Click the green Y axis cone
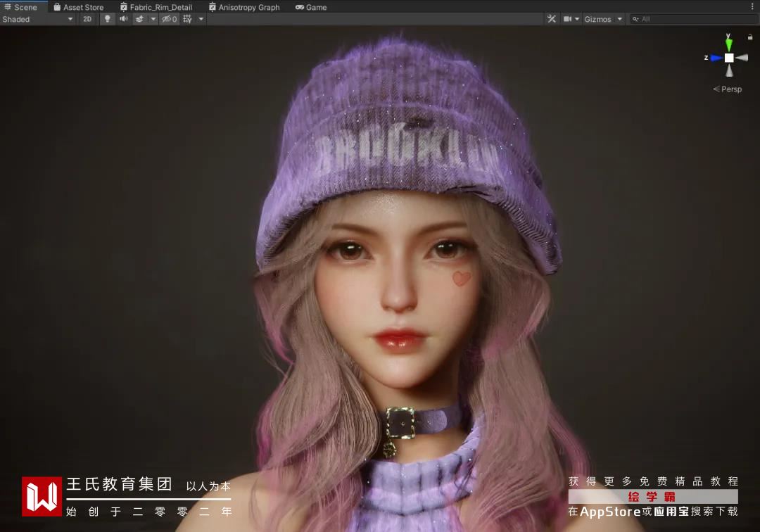760x532 pixels. coord(728,44)
